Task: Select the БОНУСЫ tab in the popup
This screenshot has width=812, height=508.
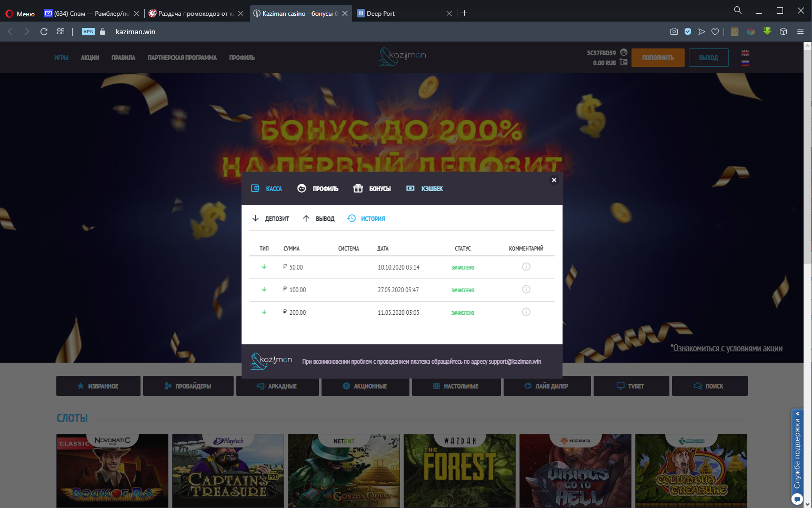Action: pyautogui.click(x=372, y=188)
